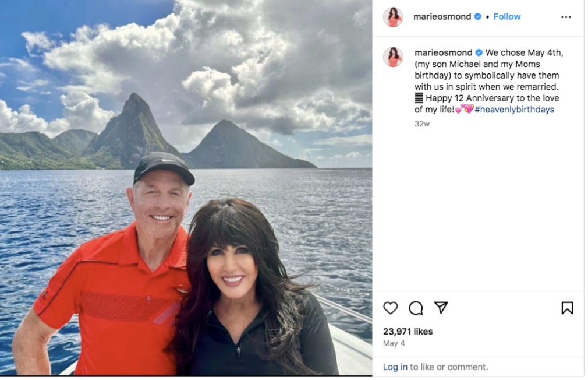The image size is (588, 380).
Task: Open marieosmond profile picture in header
Action: coord(392,17)
